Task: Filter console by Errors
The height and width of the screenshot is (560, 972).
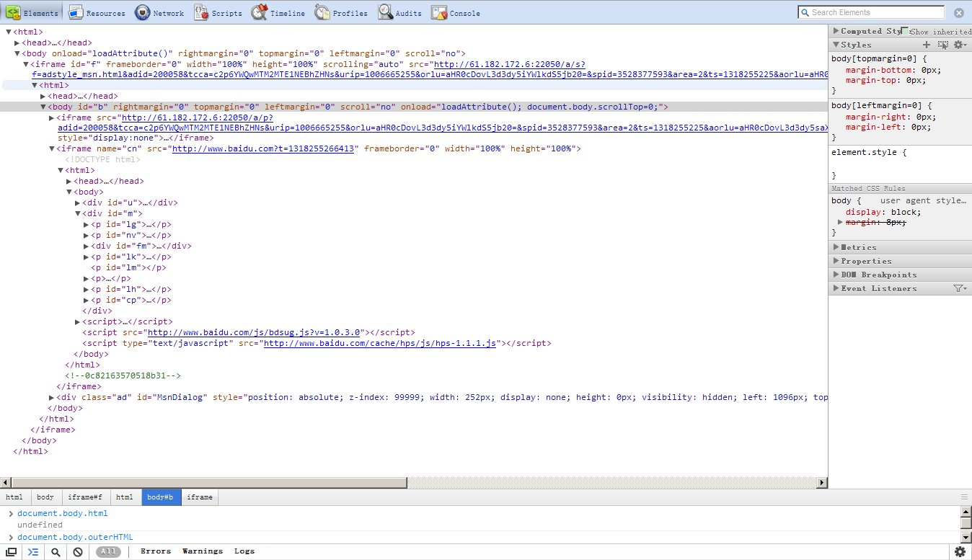Action: coord(156,551)
